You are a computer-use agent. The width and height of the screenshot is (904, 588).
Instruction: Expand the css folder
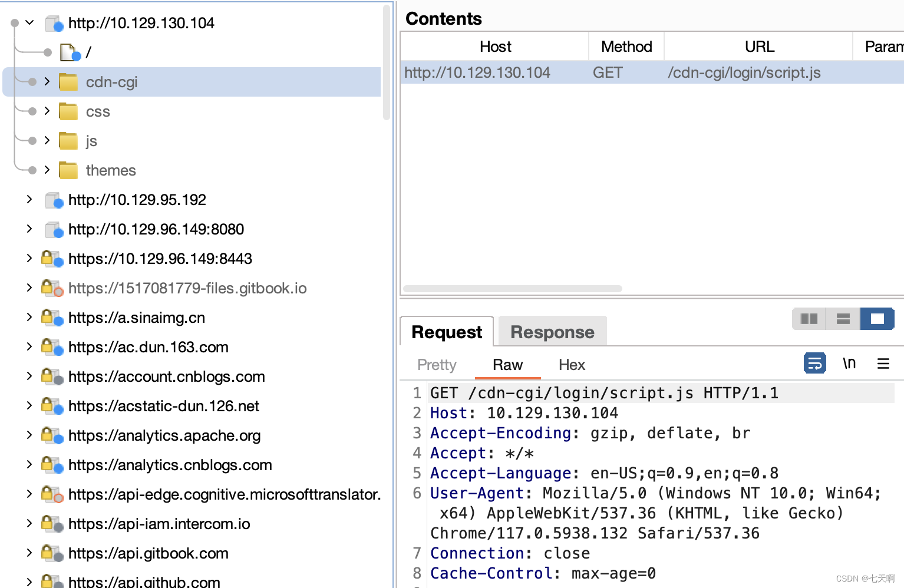47,111
